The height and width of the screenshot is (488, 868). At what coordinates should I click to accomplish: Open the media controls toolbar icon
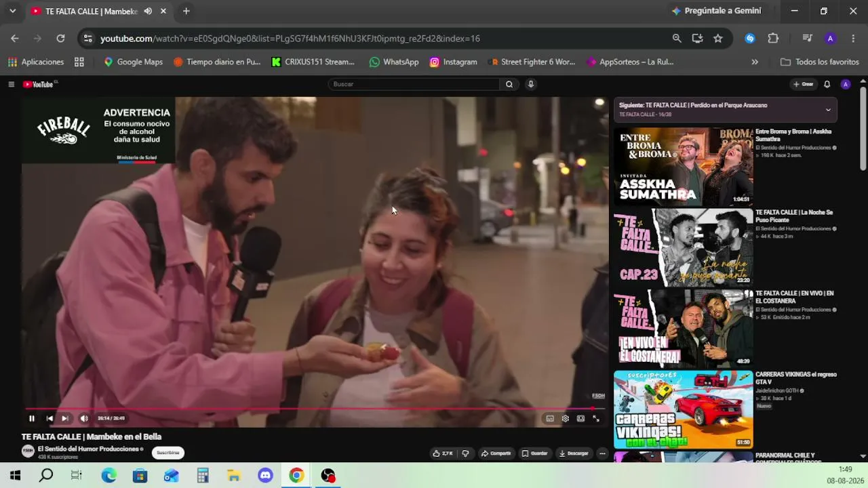807,39
